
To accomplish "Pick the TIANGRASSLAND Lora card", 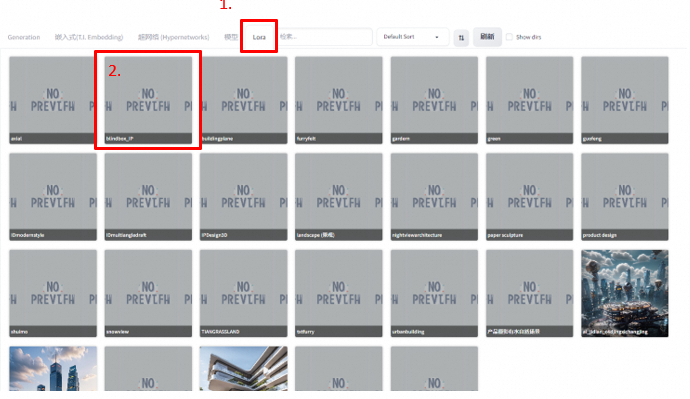I will [x=243, y=293].
